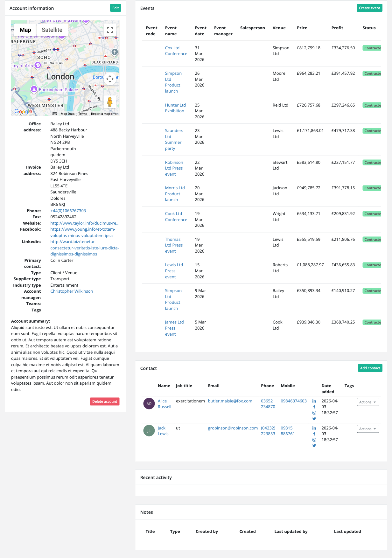
Task: Open Jack Lewis's Twitter icon
Action: [x=314, y=446]
